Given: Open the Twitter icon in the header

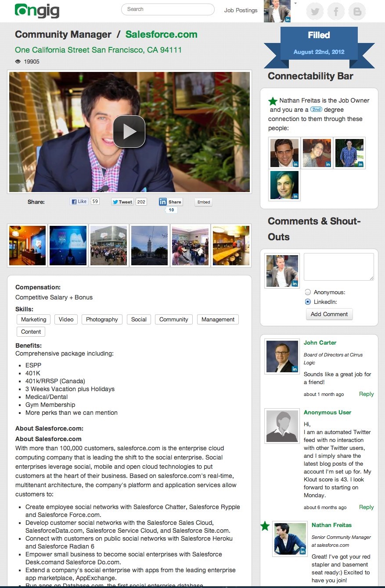Looking at the screenshot, I should pyautogui.click(x=315, y=11).
